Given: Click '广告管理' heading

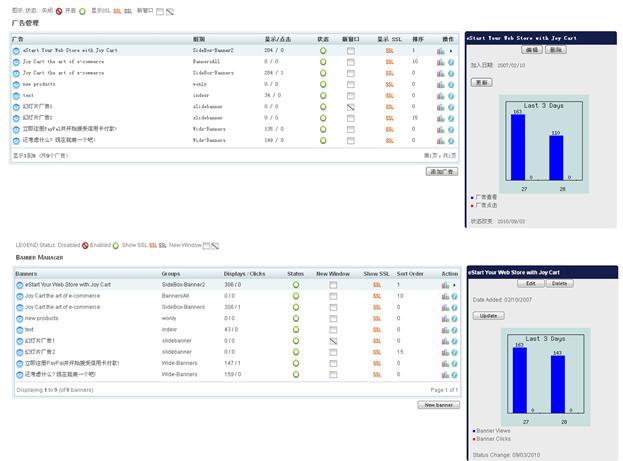Looking at the screenshot, I should pyautogui.click(x=25, y=23).
